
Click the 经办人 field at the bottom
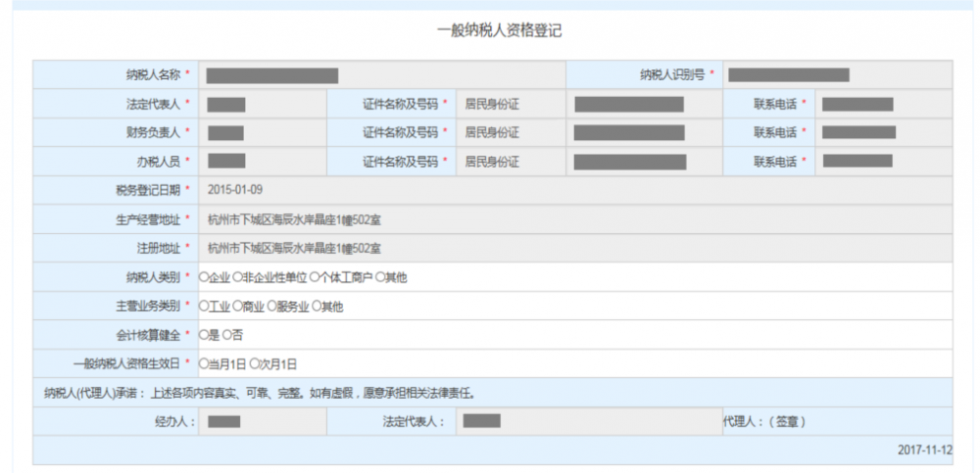click(x=262, y=422)
